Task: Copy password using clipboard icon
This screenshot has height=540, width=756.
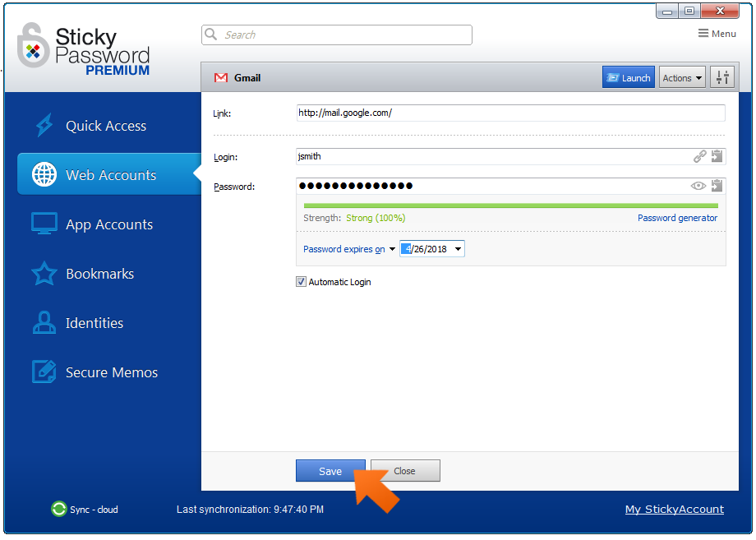Action: (x=717, y=186)
